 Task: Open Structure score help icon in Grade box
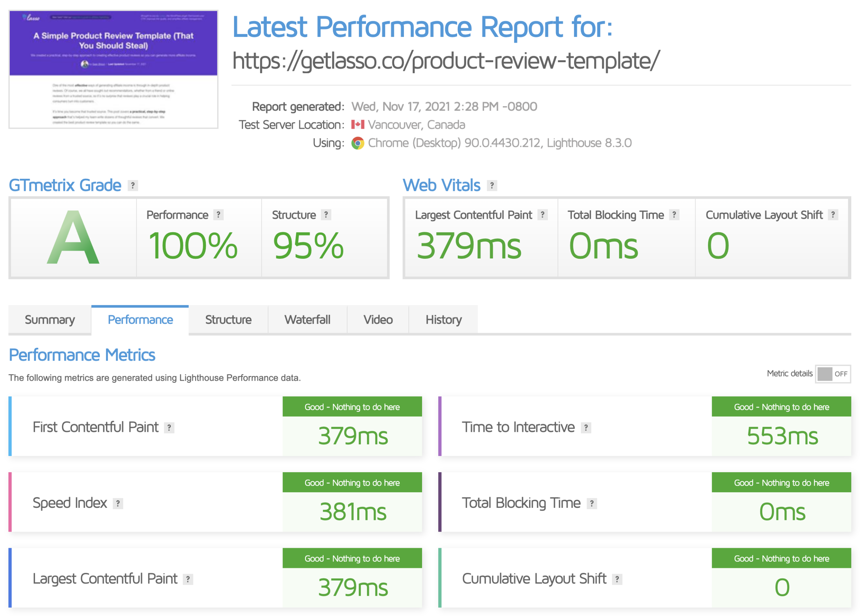[x=326, y=215]
